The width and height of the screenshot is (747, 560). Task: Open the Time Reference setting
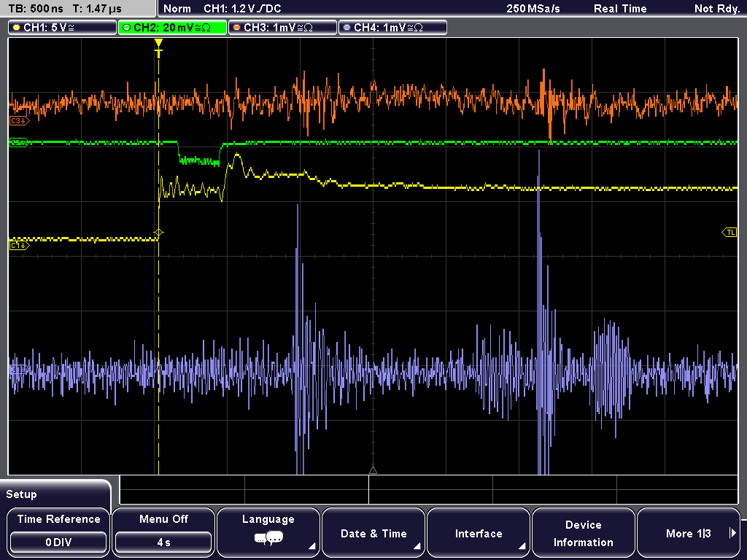(x=58, y=532)
